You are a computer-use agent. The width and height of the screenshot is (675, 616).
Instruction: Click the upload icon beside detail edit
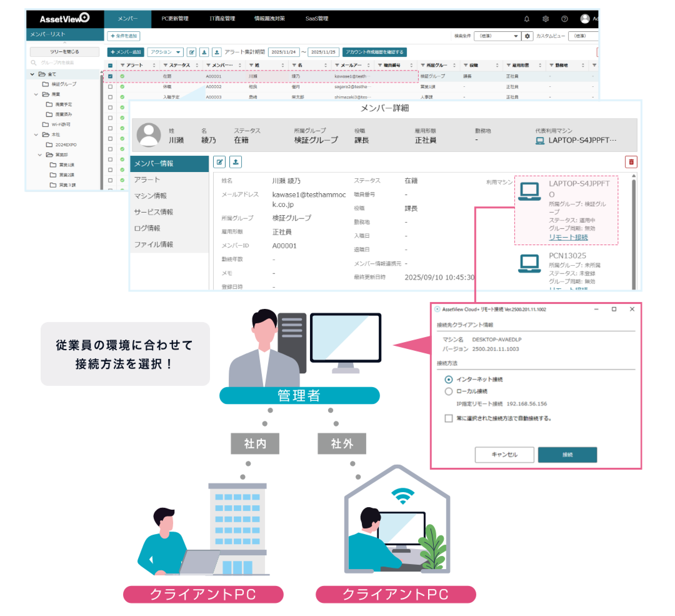click(235, 162)
